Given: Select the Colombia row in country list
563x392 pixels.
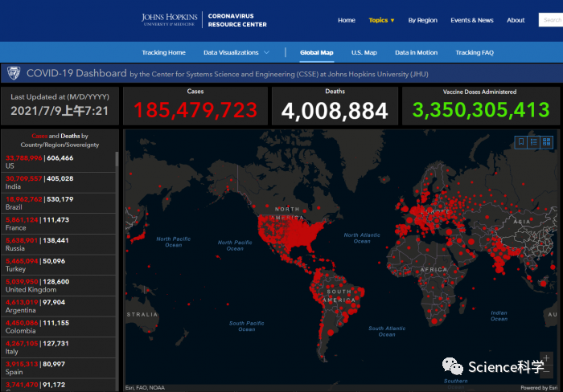Looking at the screenshot, I should pyautogui.click(x=58, y=327).
